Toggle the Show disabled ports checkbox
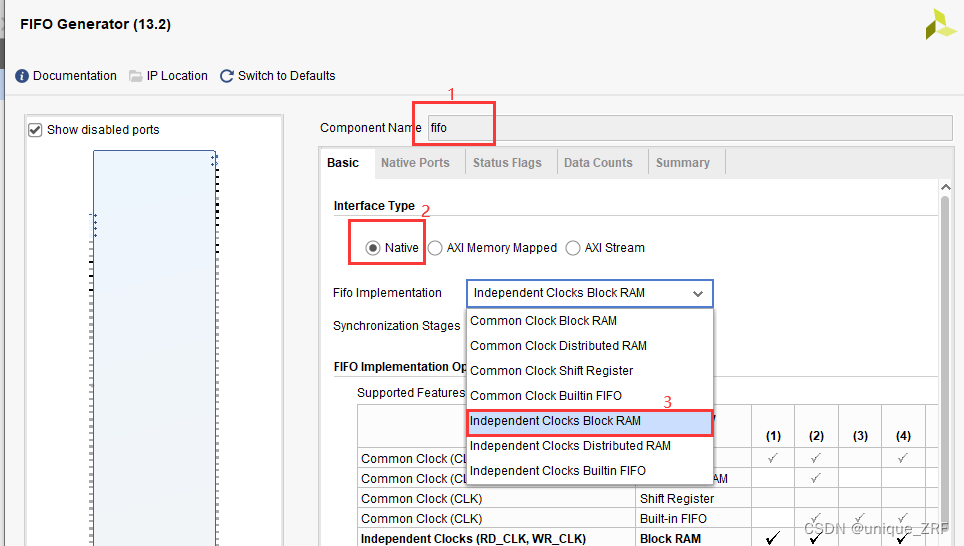The image size is (964, 546). [x=36, y=130]
